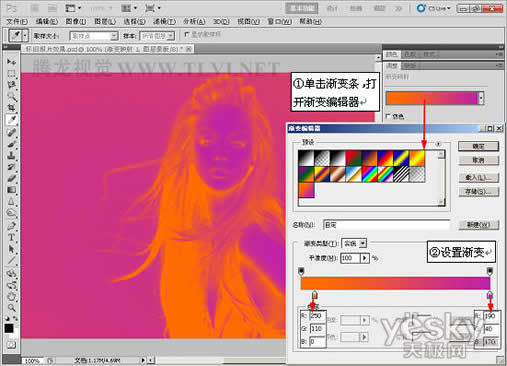Click 取消 in the Gradient Editor

click(478, 160)
